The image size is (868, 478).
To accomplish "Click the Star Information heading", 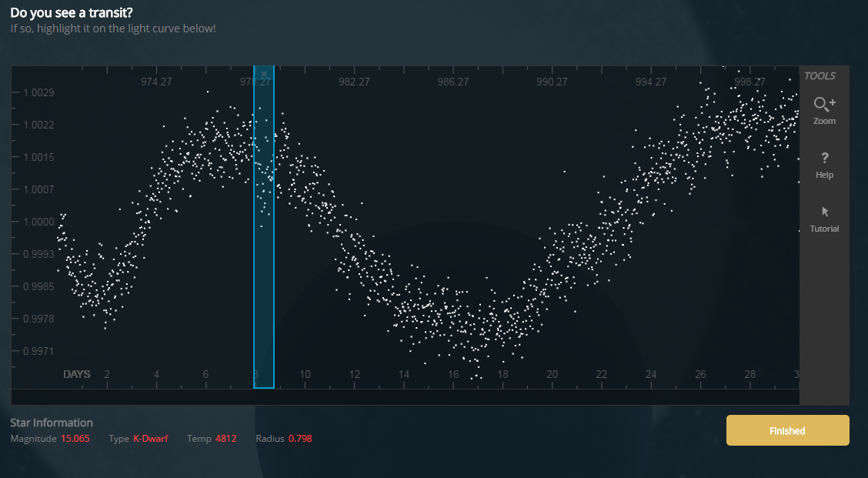I will coord(52,423).
